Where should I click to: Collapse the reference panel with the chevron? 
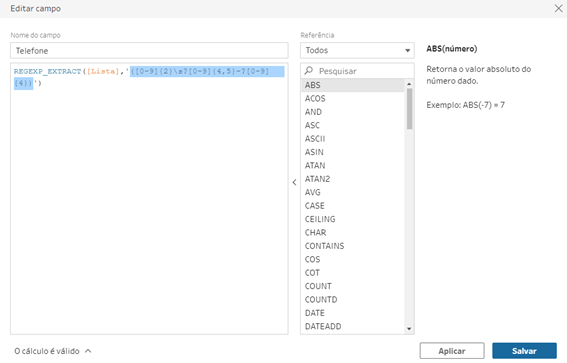(x=294, y=182)
